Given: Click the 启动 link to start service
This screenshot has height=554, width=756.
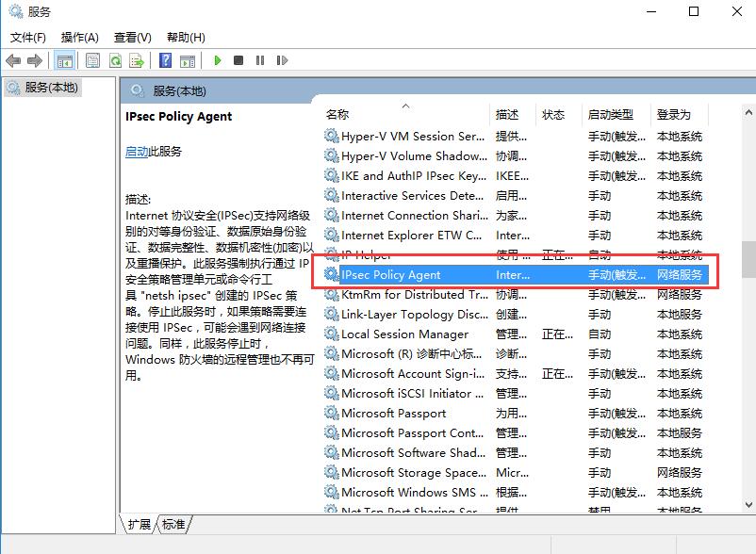Looking at the screenshot, I should pyautogui.click(x=137, y=152).
